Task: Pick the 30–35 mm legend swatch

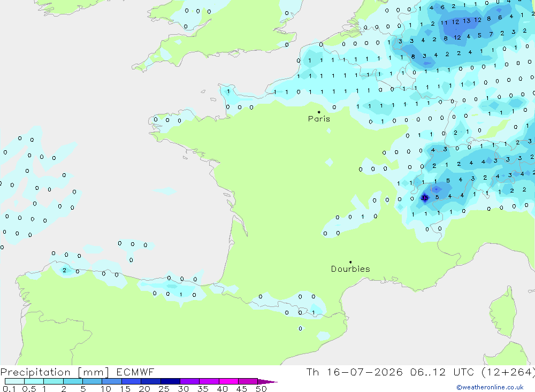Action: point(189,381)
